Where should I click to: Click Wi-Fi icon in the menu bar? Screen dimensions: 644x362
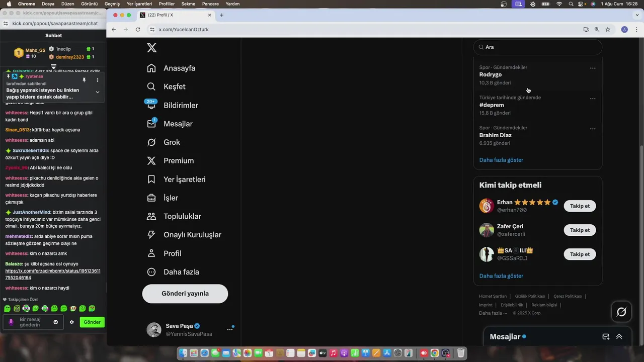[559, 4]
